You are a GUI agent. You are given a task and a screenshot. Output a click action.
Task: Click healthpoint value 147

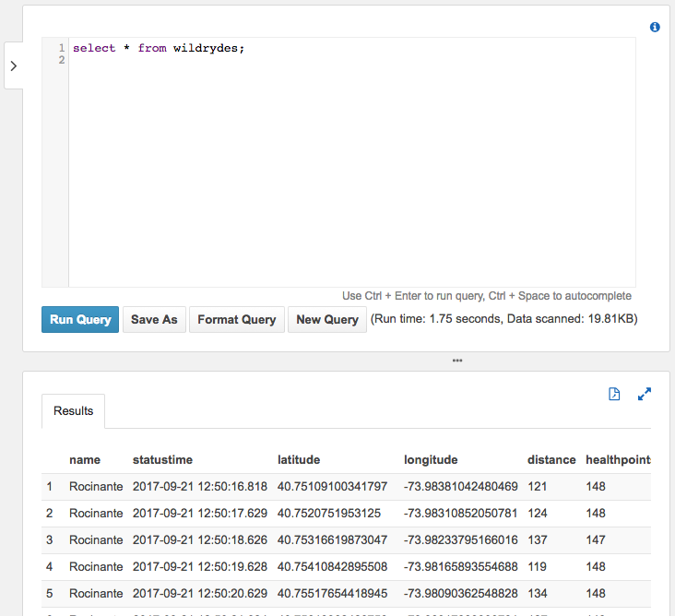coord(596,539)
